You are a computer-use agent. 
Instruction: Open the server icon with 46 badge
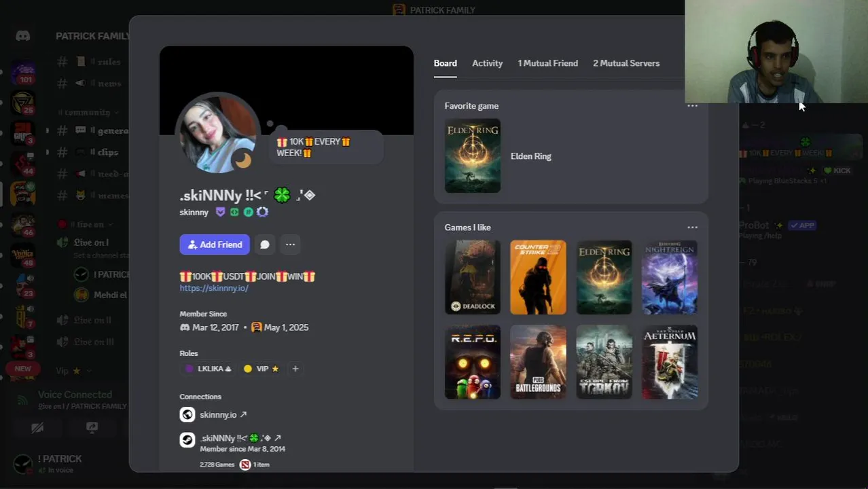[23, 224]
